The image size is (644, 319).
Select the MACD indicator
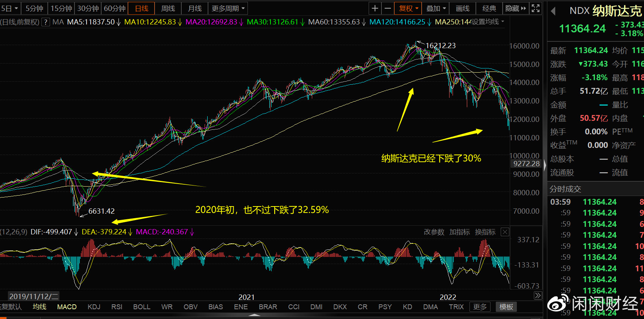67,307
